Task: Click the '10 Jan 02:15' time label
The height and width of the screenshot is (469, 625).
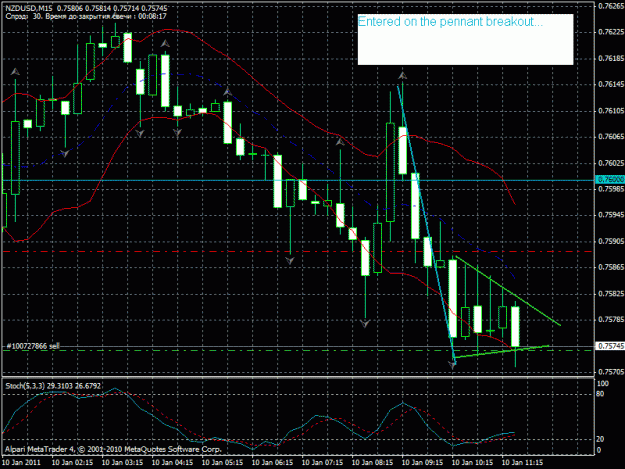Action: 73,463
